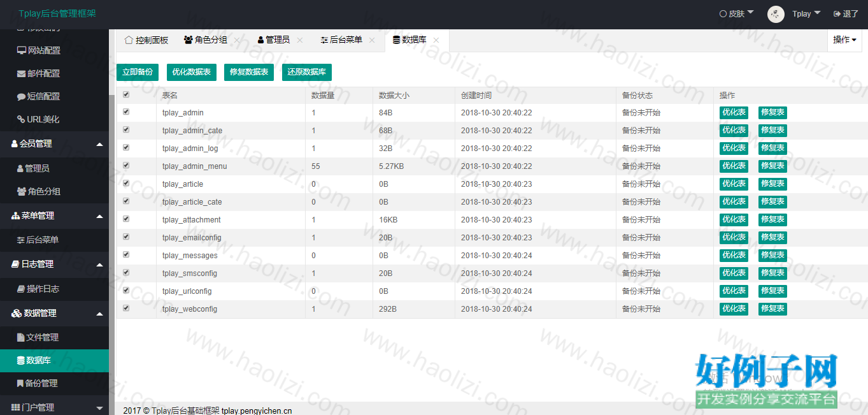Click the logout icon 退了

pos(837,13)
